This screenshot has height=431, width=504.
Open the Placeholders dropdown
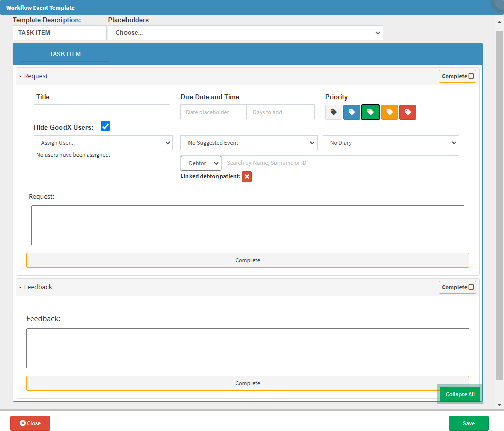point(245,33)
